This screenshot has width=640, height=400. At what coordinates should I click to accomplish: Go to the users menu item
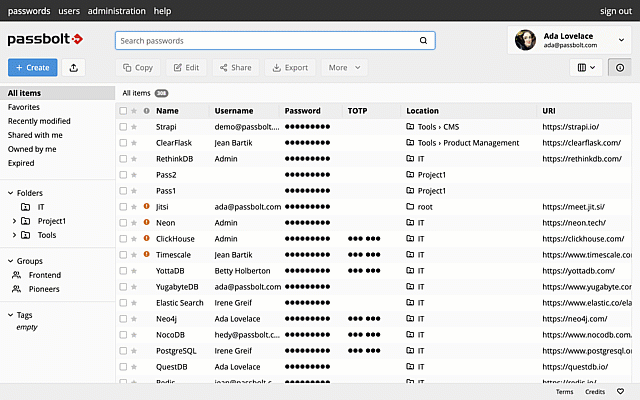[69, 11]
